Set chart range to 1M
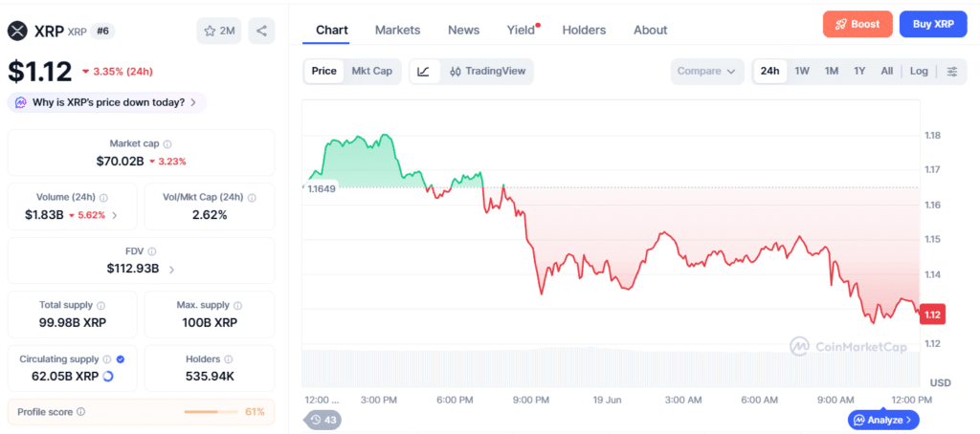This screenshot has height=434, width=980. tap(832, 71)
